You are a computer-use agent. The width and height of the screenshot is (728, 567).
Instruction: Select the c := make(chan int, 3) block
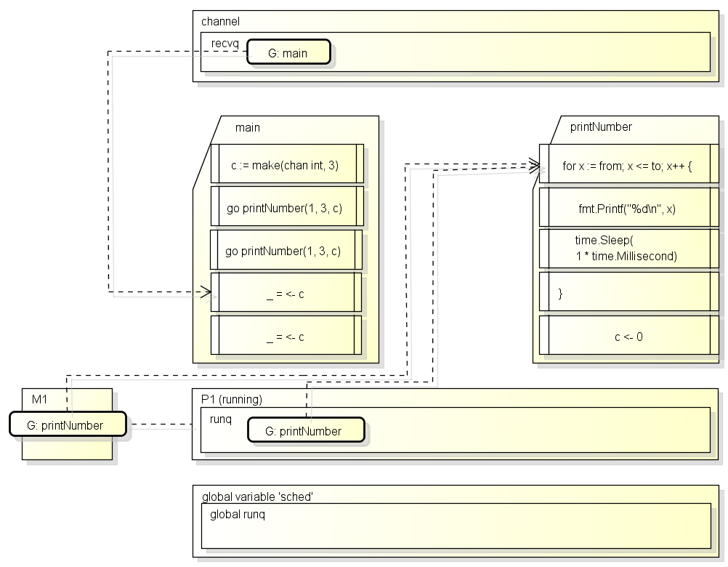click(287, 164)
